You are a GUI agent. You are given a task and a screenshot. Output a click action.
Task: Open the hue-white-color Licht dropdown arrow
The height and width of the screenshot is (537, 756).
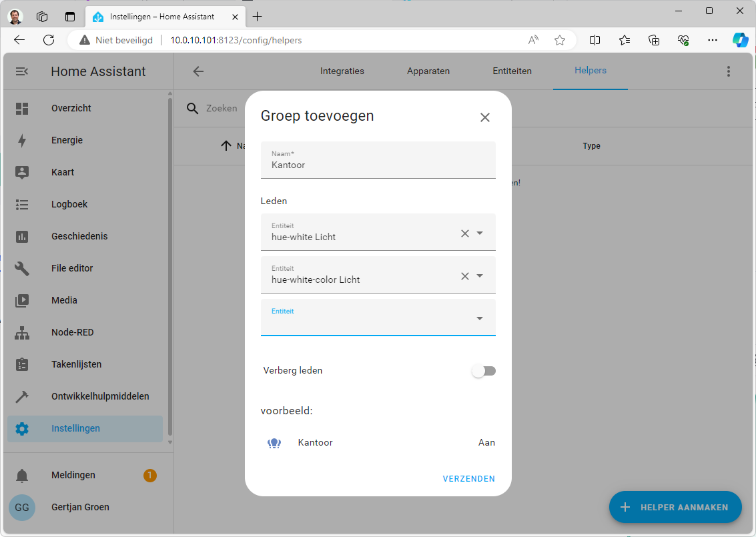click(480, 276)
